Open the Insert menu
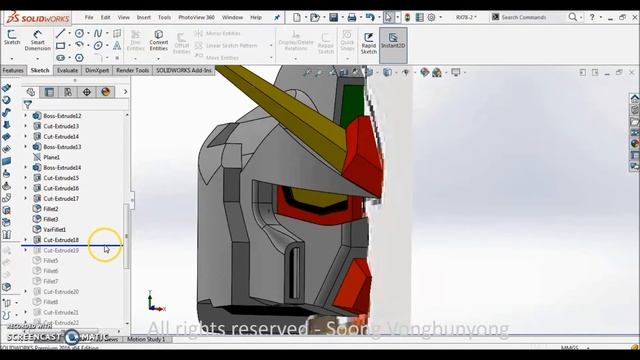This screenshot has height=360, width=640. pos(144,17)
